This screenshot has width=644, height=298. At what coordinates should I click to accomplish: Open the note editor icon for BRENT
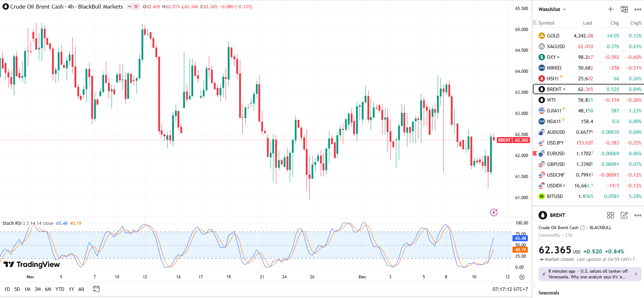(624, 215)
